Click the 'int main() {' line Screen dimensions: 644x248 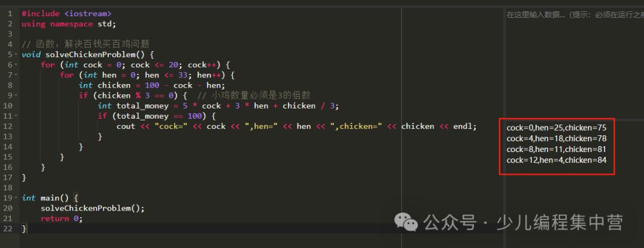[49, 198]
